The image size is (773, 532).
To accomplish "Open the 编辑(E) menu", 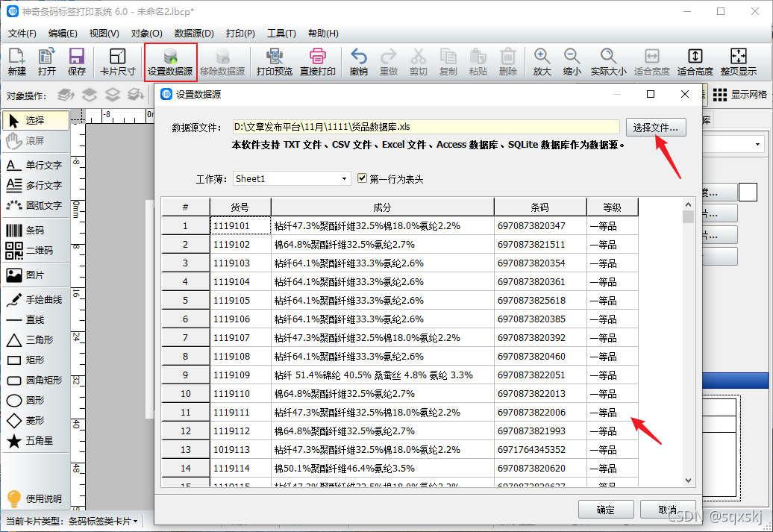I will [x=63, y=34].
